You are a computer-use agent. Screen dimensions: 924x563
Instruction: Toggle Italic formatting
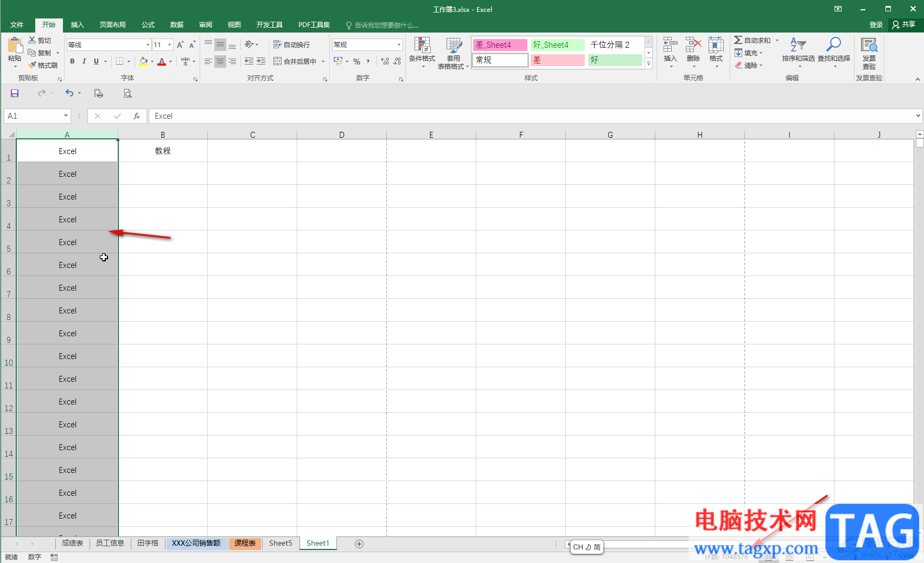[x=84, y=62]
